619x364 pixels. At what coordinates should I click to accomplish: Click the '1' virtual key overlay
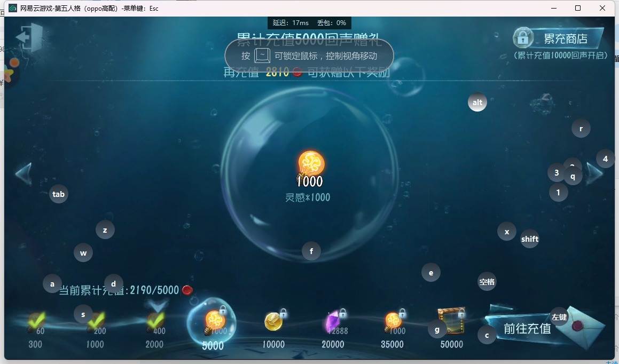(x=558, y=193)
